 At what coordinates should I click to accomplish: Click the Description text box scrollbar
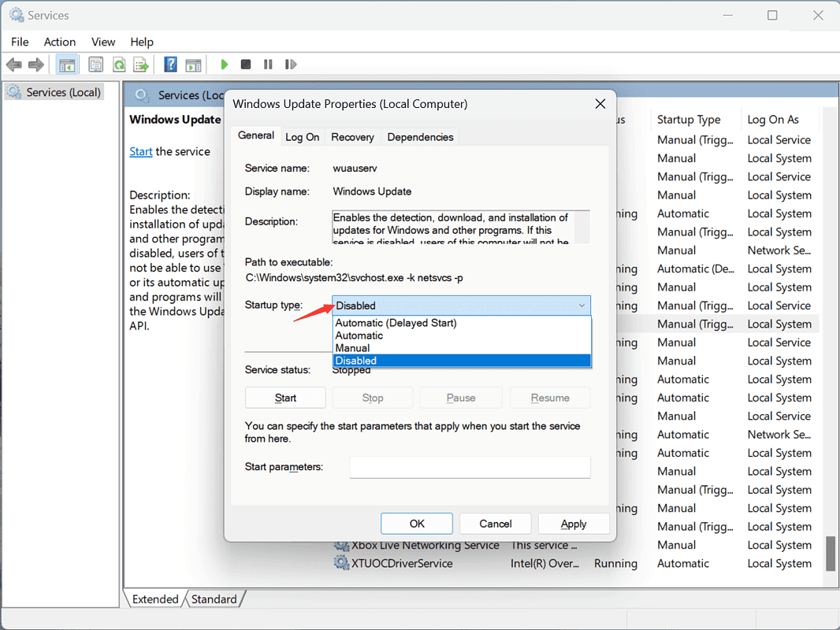click(x=582, y=228)
